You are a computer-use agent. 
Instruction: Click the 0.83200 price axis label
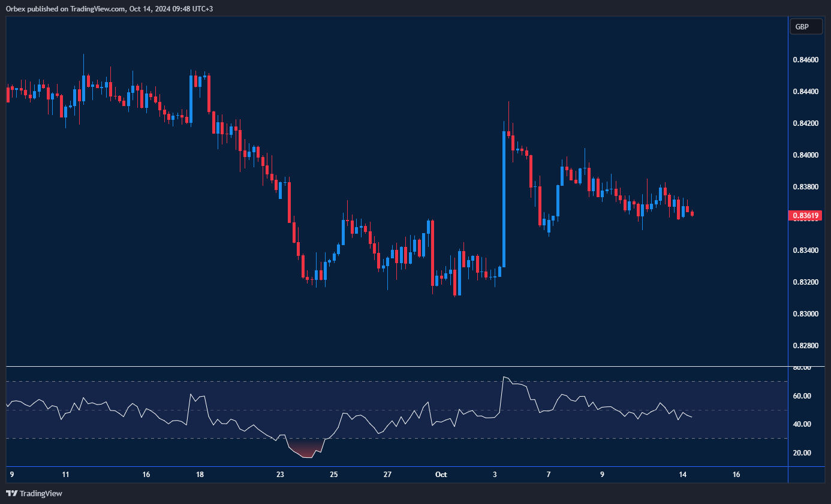(805, 282)
